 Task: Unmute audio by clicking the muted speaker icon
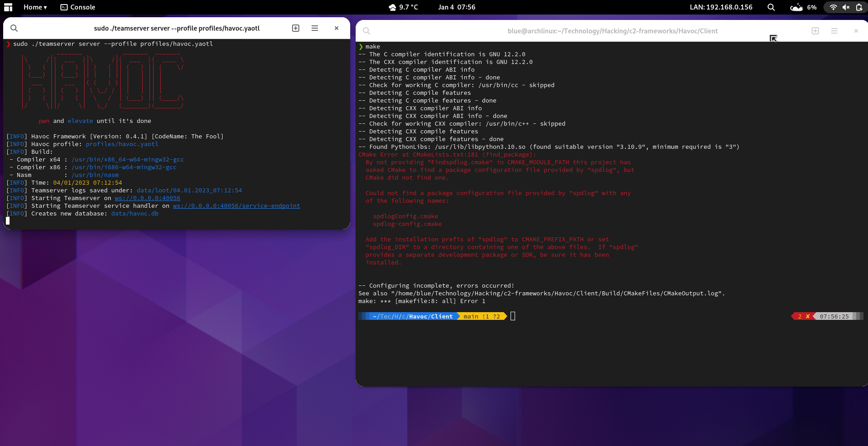pos(846,7)
